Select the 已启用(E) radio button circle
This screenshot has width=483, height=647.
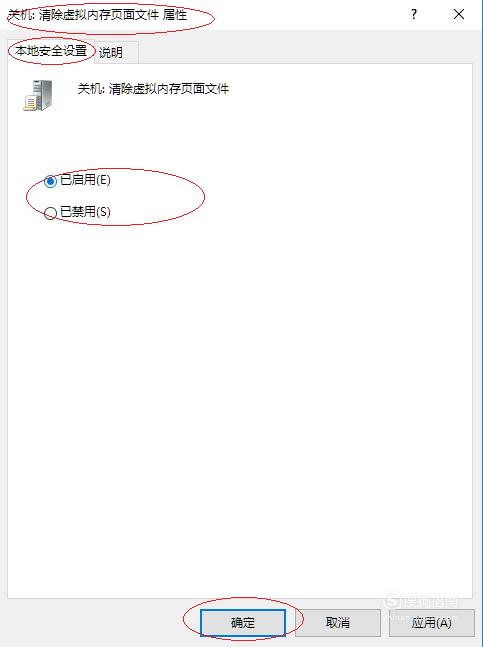pos(50,181)
